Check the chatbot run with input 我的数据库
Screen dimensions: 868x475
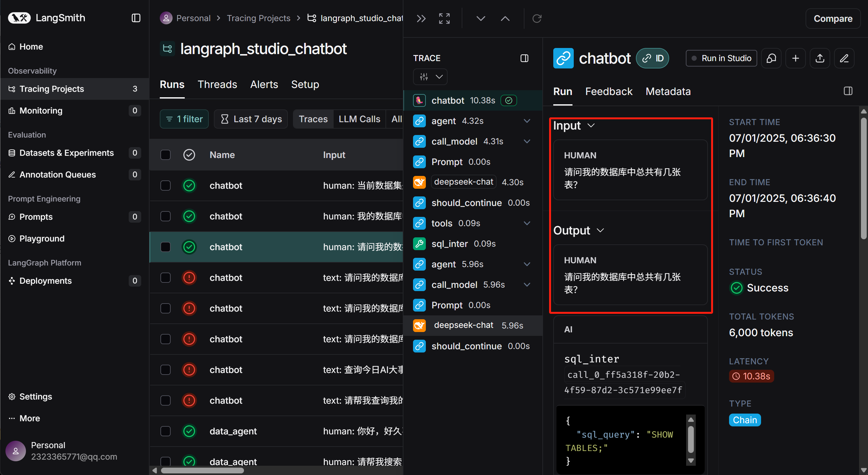[166, 216]
